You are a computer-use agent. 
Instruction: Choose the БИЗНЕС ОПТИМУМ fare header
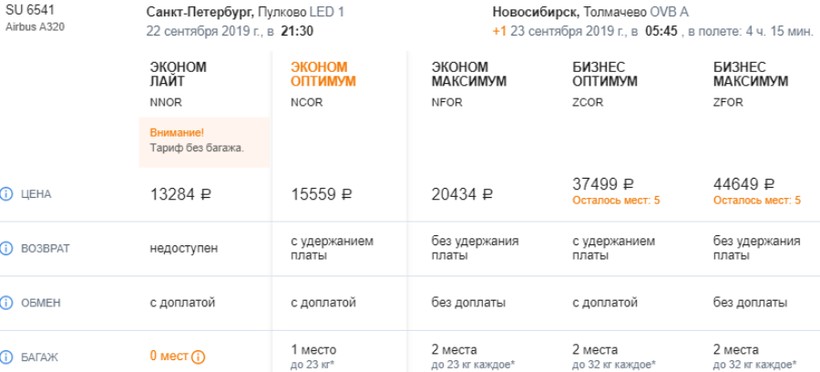(605, 74)
